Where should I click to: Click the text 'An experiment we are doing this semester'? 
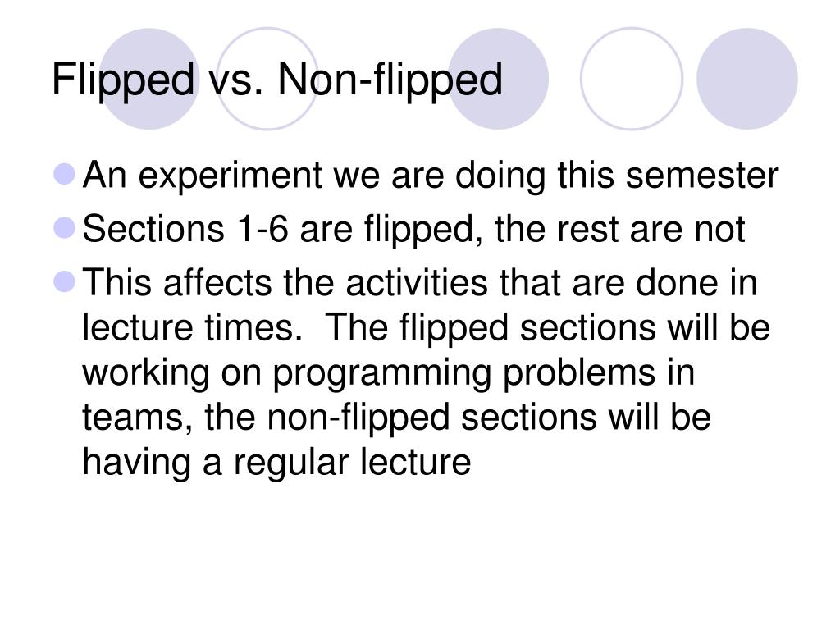click(430, 176)
